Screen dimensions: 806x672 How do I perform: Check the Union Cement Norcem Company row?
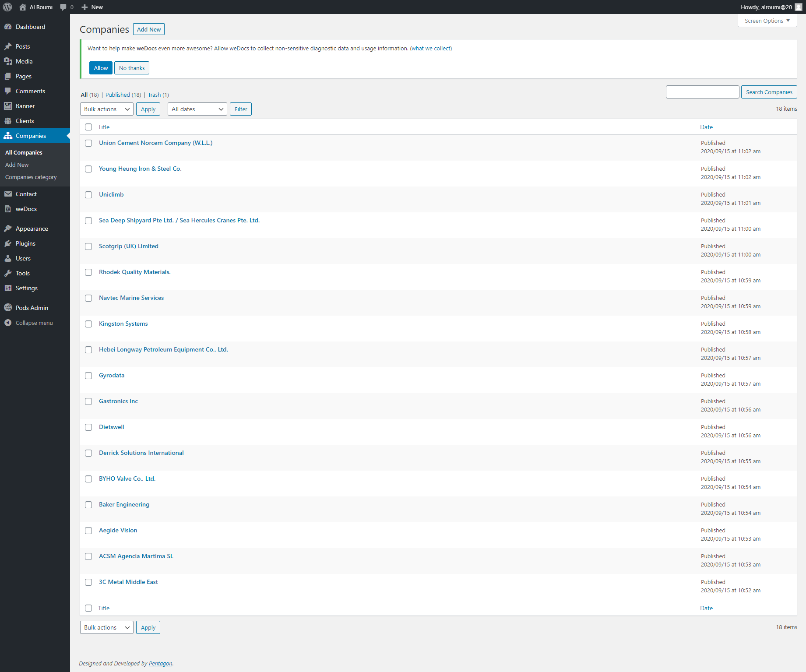(88, 143)
